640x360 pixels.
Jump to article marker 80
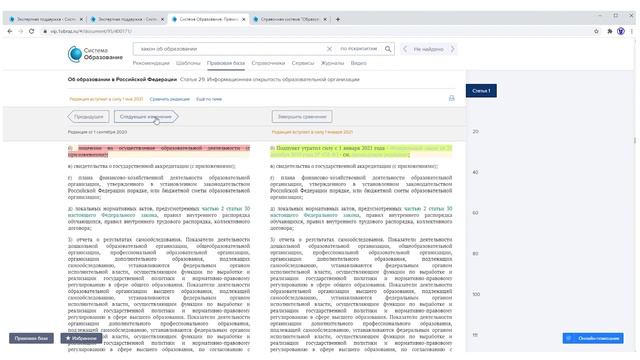pos(476,253)
